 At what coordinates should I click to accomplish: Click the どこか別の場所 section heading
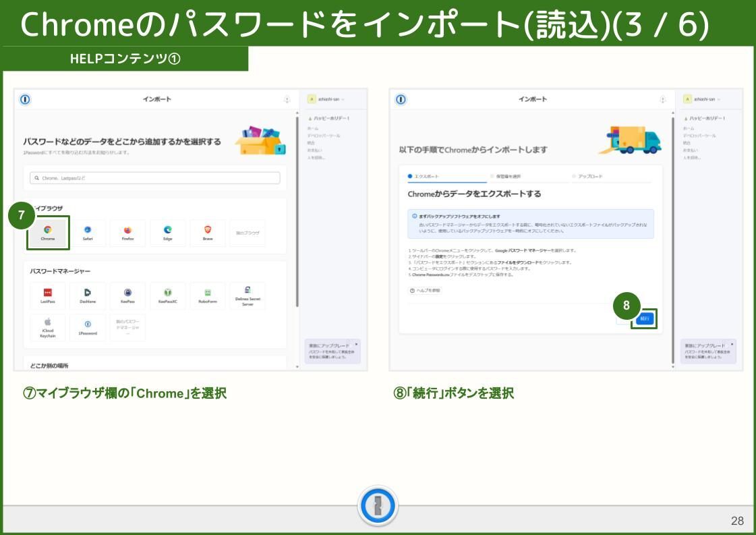tap(49, 366)
